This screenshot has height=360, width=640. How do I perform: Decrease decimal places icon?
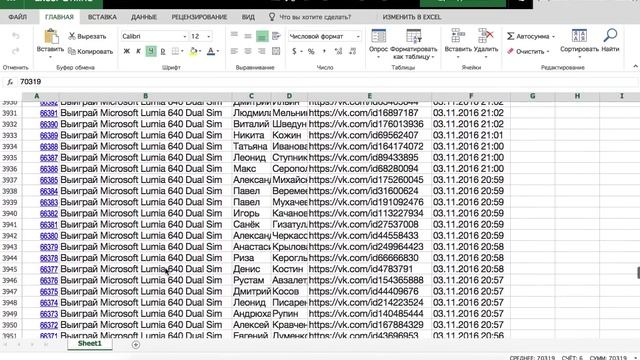(353, 51)
